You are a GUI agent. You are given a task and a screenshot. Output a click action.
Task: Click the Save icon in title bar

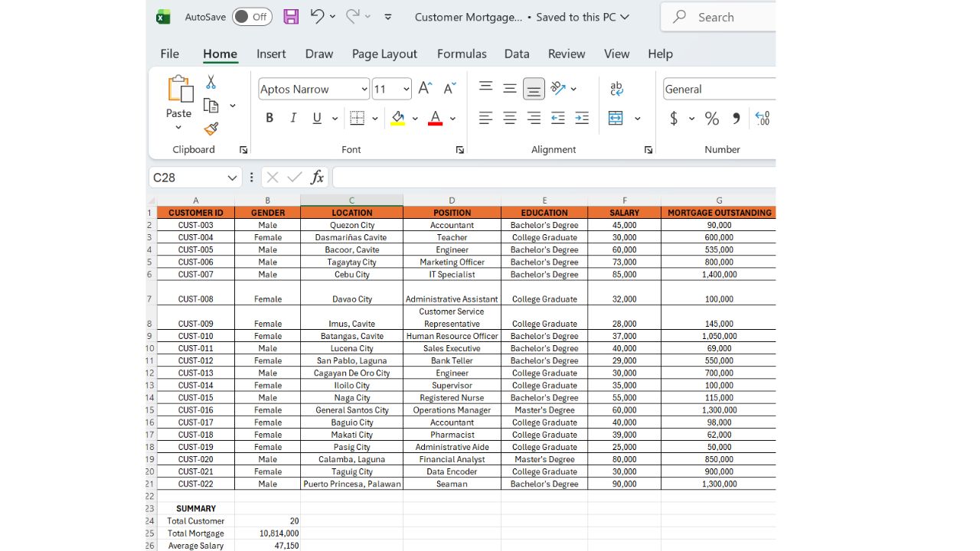(x=291, y=17)
